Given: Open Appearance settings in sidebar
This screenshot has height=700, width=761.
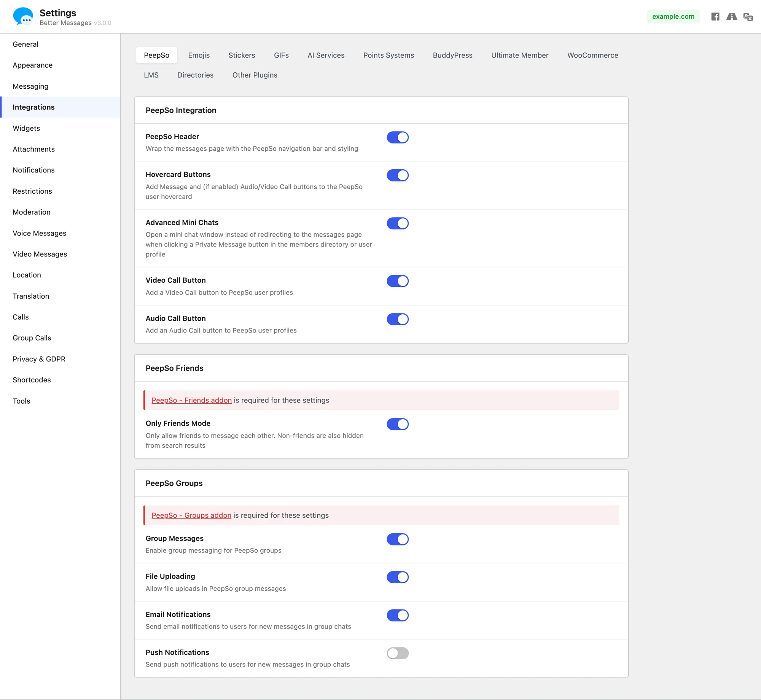Looking at the screenshot, I should [60, 65].
